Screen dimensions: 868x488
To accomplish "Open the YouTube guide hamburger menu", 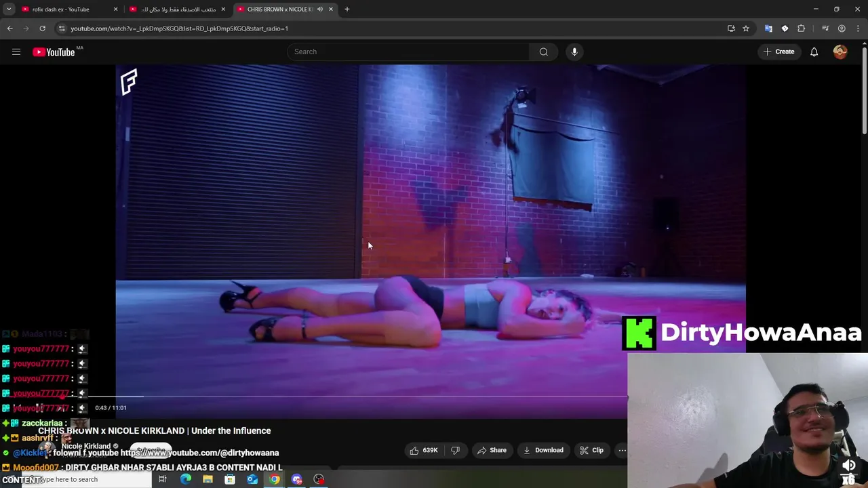I will coord(16,52).
